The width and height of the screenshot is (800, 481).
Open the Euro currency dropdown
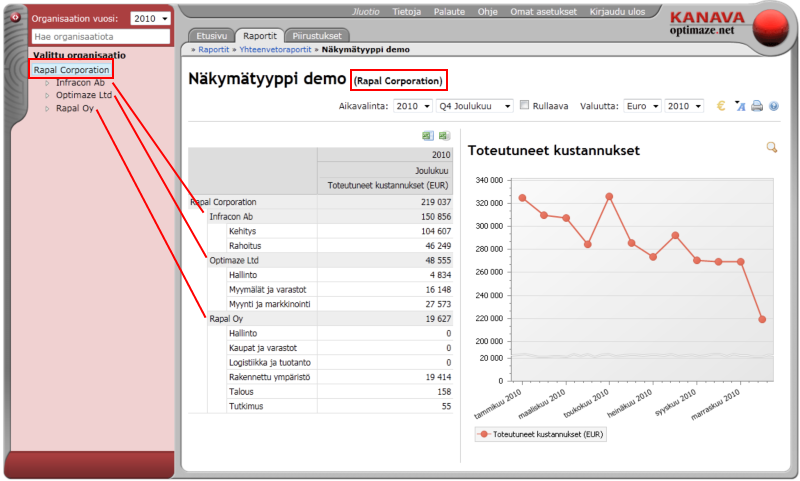pyautogui.click(x=641, y=106)
